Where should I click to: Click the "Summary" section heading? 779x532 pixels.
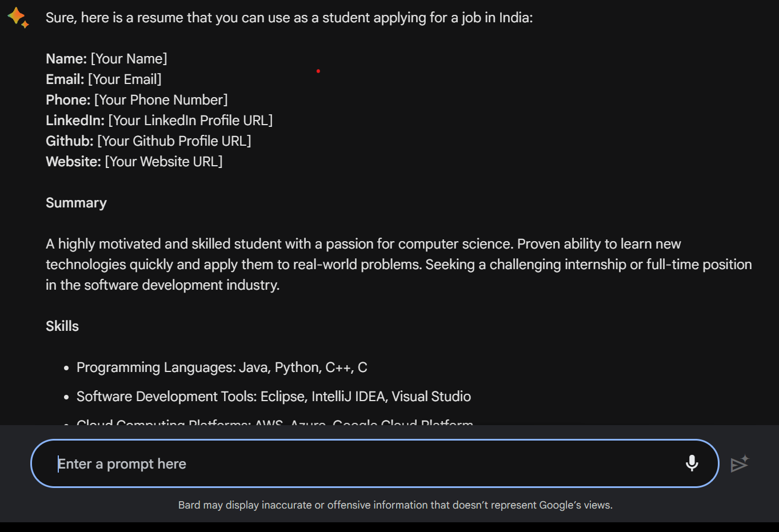tap(76, 203)
